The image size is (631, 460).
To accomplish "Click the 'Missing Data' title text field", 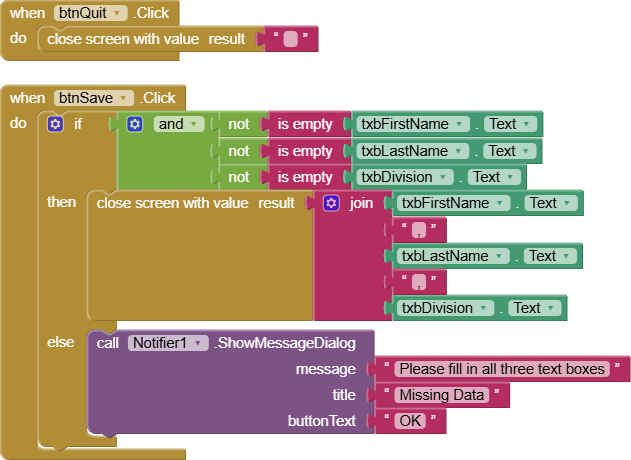I will pyautogui.click(x=441, y=395).
